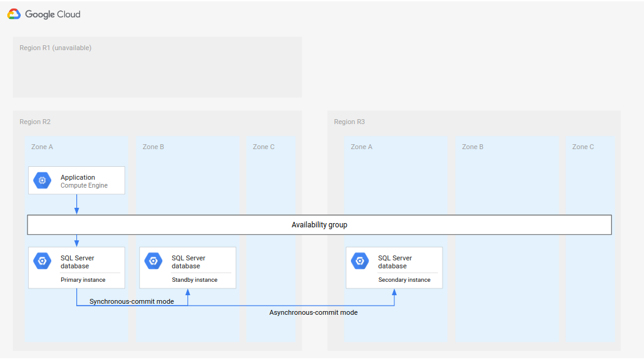The height and width of the screenshot is (360, 644).
Task: Toggle the Standby instance selection
Action: pyautogui.click(x=187, y=267)
